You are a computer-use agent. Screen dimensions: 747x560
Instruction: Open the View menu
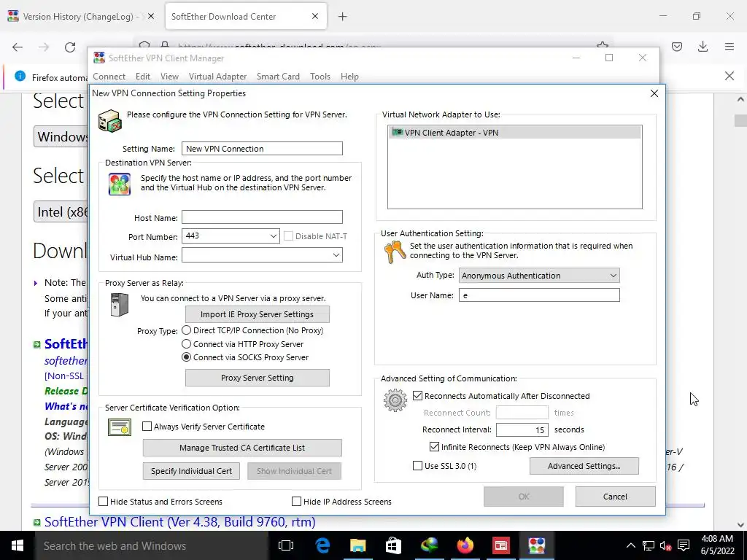pos(169,76)
